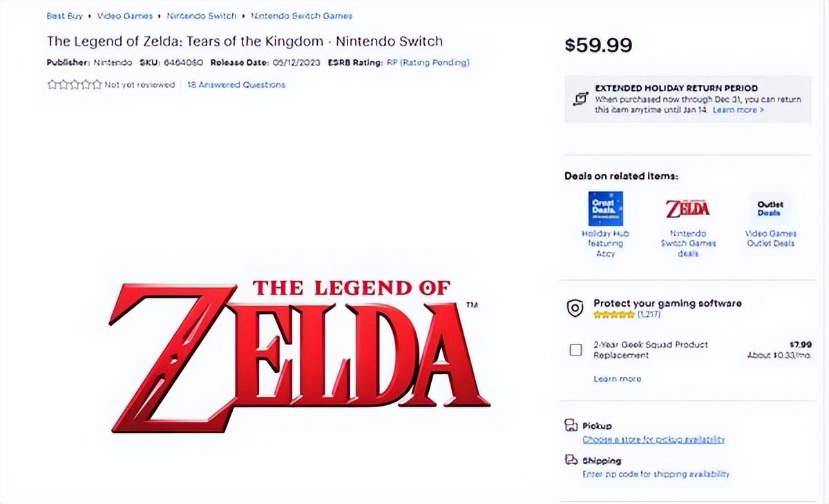This screenshot has width=829, height=504.
Task: Open the Holiday Hub Great Deals tile
Action: (x=605, y=209)
